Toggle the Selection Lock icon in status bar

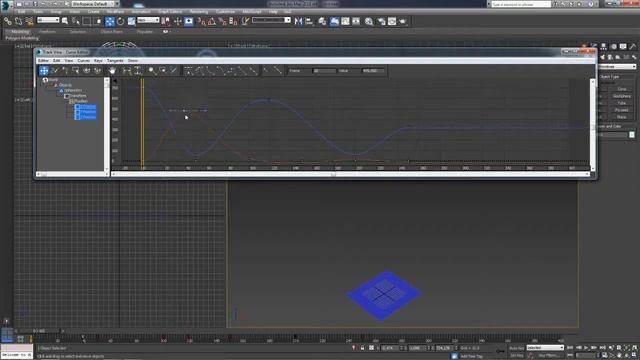(x=362, y=348)
